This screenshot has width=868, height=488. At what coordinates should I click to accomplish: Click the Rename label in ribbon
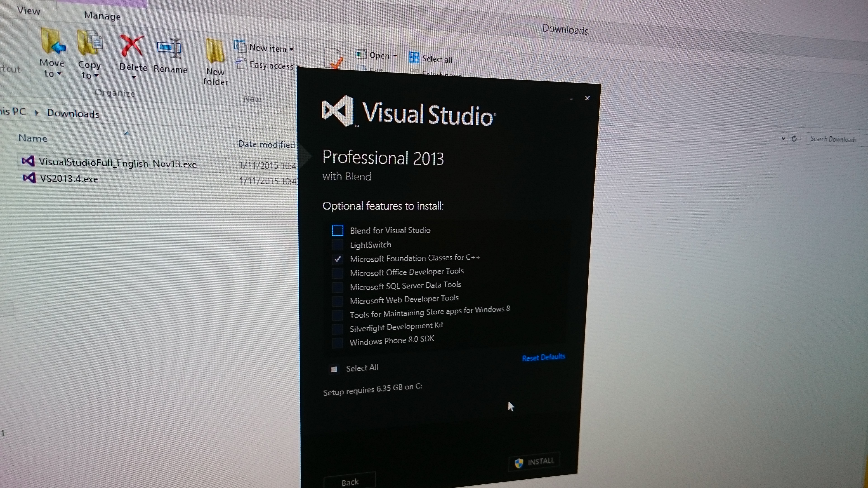[170, 69]
